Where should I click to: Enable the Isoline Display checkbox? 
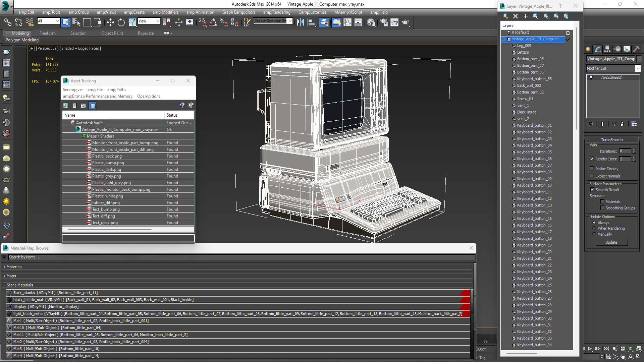pyautogui.click(x=592, y=169)
